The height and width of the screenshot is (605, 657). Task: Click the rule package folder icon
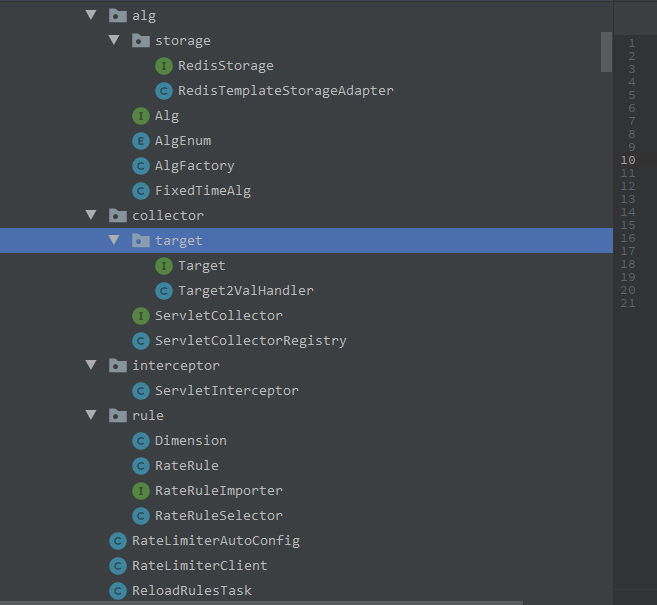(x=118, y=416)
